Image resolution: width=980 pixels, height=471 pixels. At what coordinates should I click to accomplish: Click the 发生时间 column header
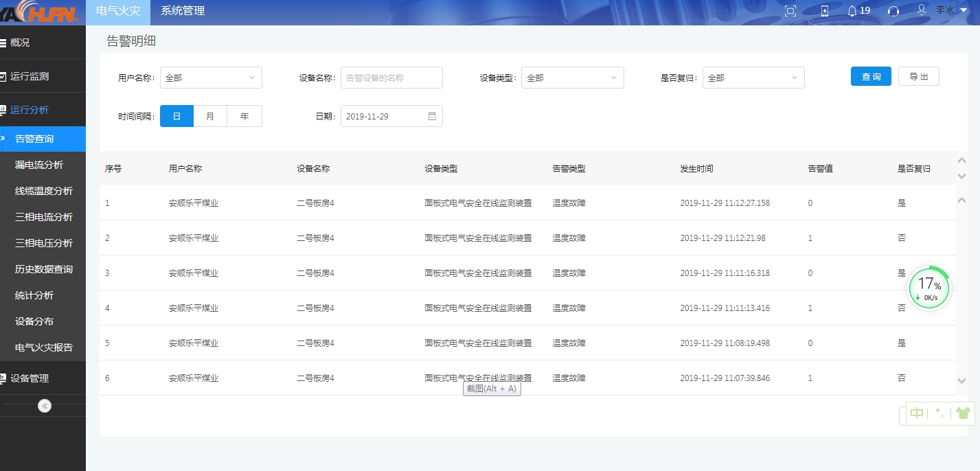tap(696, 168)
